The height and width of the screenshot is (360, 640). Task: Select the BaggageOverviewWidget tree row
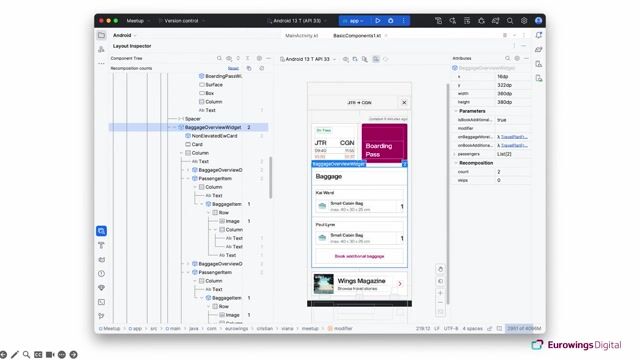coord(189,127)
